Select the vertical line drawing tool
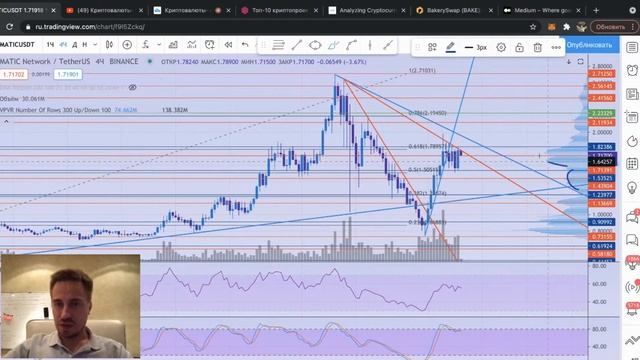The height and width of the screenshot is (360, 640). click(x=370, y=45)
